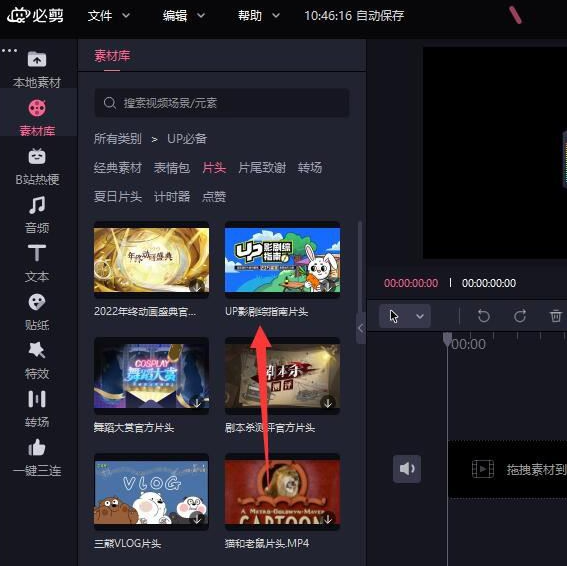Viewport: 567px width, 566px height.
Task: Click the 一键三连 thumbs-up icon
Action: tap(37, 447)
